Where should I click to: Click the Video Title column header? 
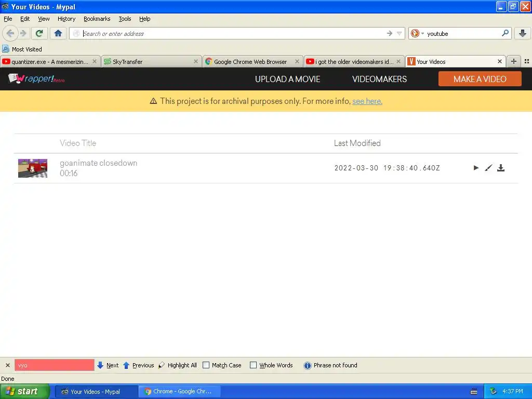coord(78,143)
